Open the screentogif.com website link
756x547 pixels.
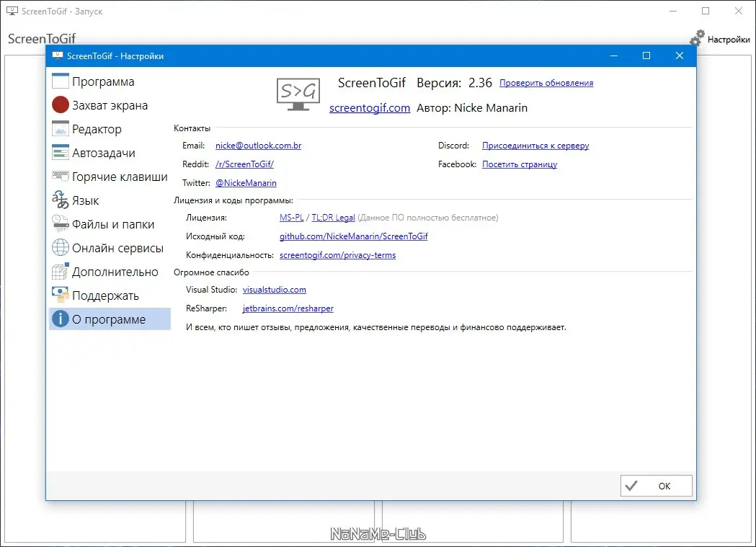pyautogui.click(x=370, y=108)
